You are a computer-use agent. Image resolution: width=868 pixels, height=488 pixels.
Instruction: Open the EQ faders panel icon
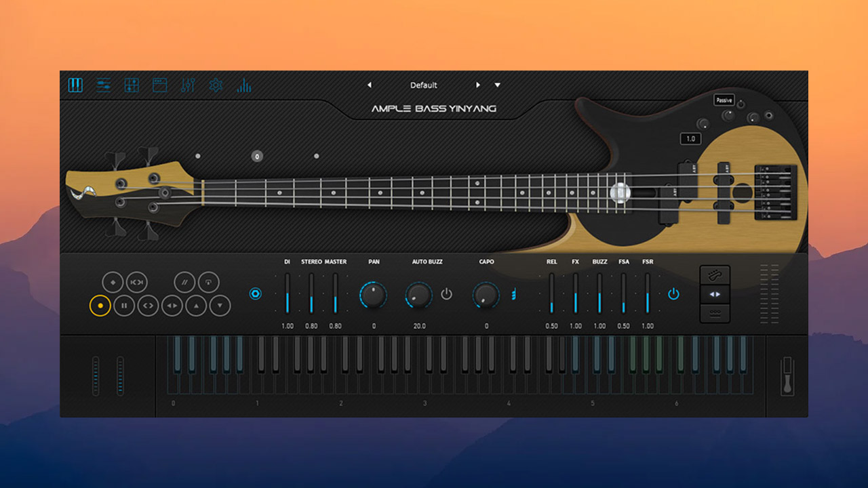pyautogui.click(x=187, y=85)
